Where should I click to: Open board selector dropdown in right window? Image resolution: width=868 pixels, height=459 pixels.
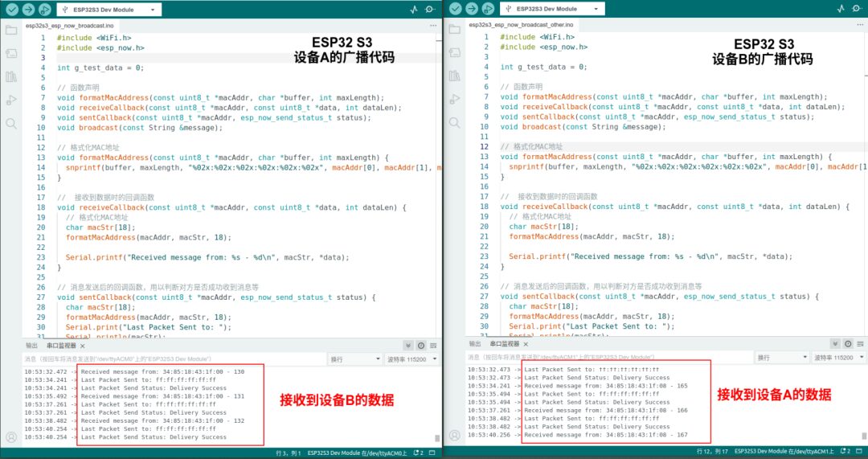[552, 9]
